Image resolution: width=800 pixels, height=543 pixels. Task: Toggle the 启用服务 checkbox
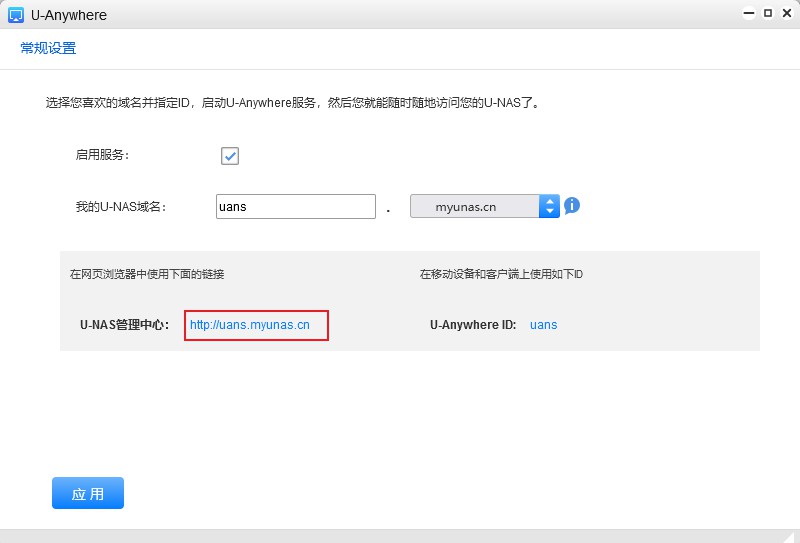230,156
